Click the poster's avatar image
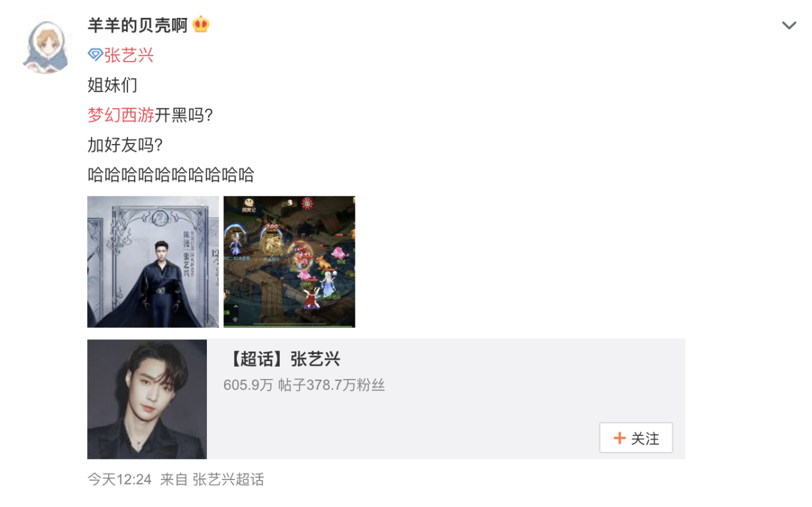Image resolution: width=812 pixels, height=507 pixels. (x=47, y=47)
